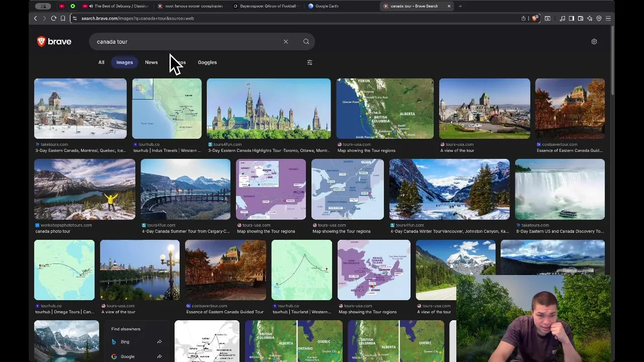Select the Goggles tab

coord(207,62)
